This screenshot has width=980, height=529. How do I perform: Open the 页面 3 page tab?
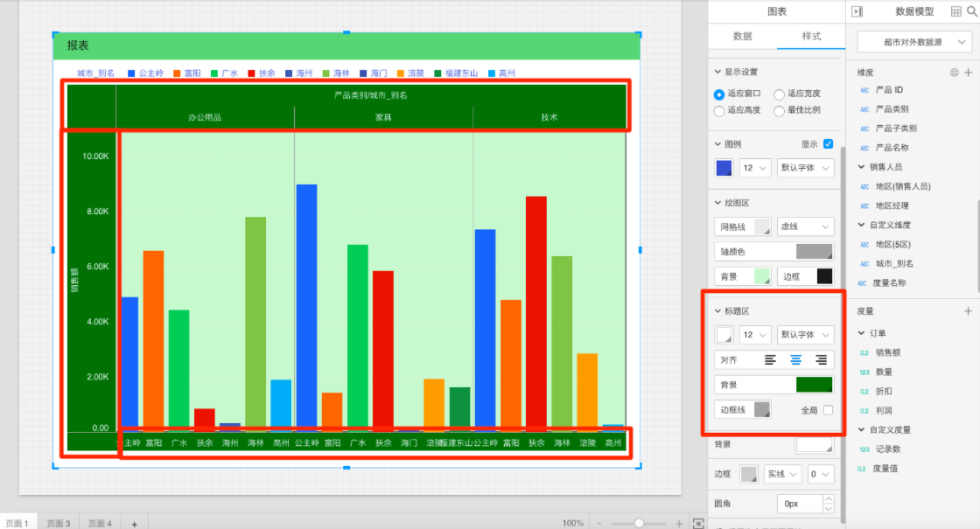(x=59, y=523)
